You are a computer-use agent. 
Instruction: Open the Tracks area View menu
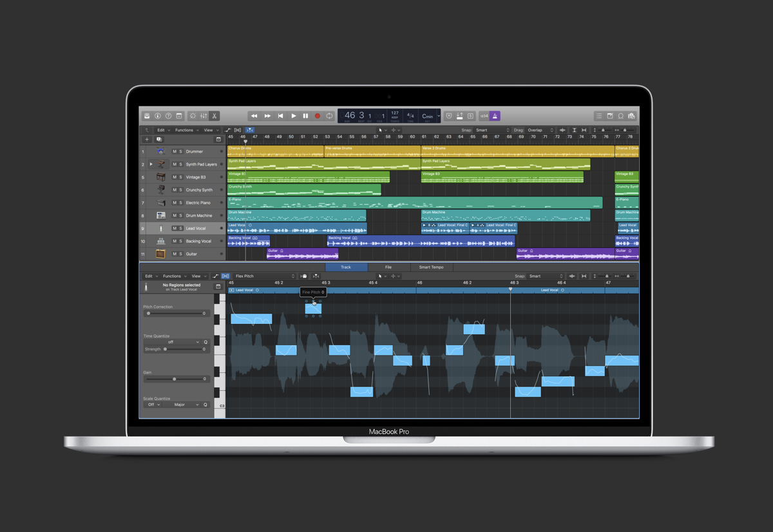[x=210, y=130]
